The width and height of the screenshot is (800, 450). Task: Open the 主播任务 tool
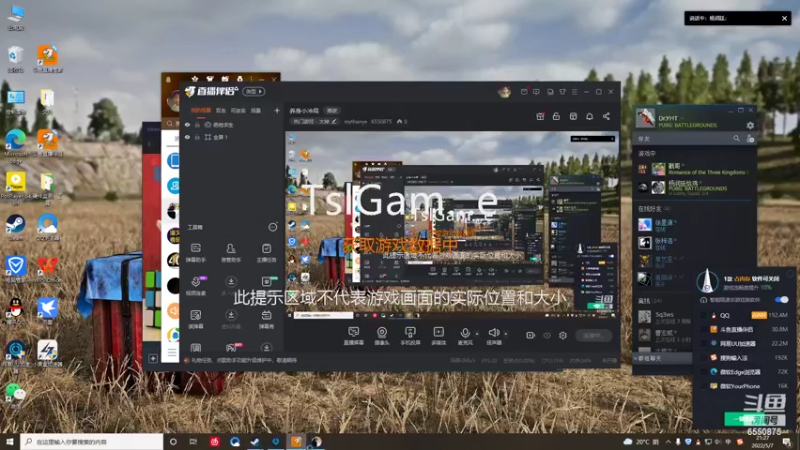(x=266, y=253)
